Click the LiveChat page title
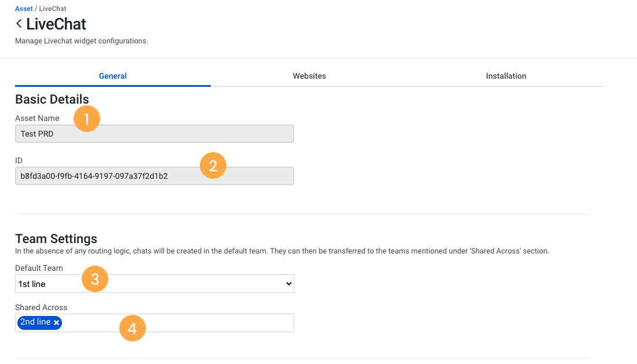Image resolution: width=637 pixels, height=364 pixels. click(56, 24)
